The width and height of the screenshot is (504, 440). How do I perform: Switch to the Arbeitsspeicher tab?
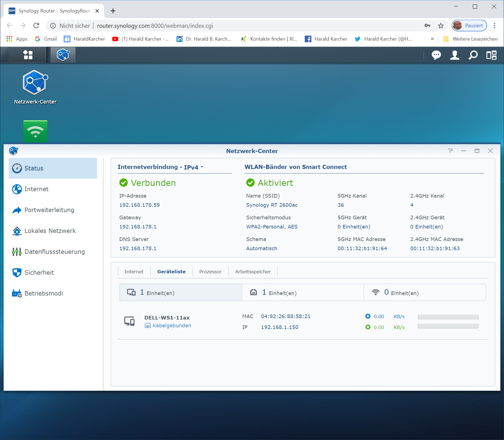pos(253,272)
